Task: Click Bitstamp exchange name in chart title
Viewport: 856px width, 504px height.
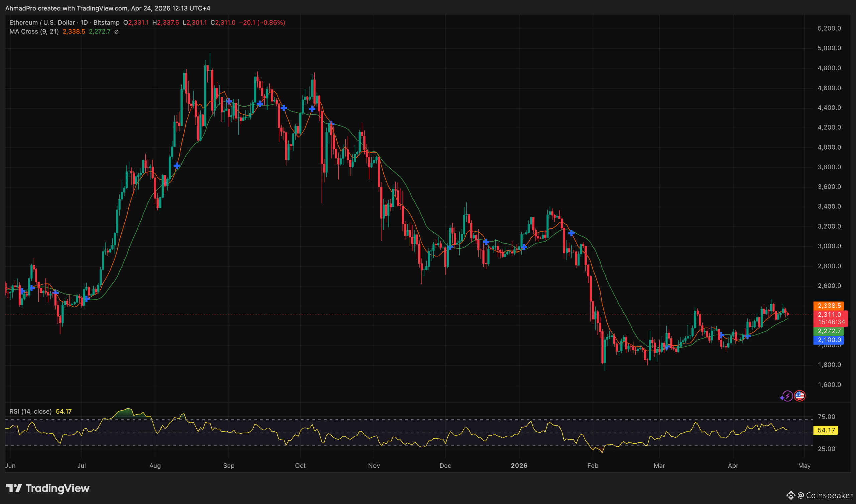Action: click(106, 22)
